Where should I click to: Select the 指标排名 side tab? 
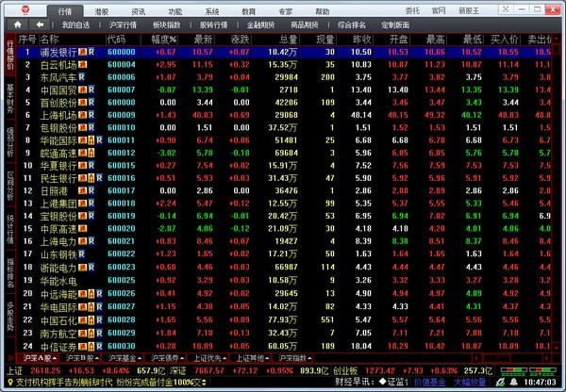[10, 273]
